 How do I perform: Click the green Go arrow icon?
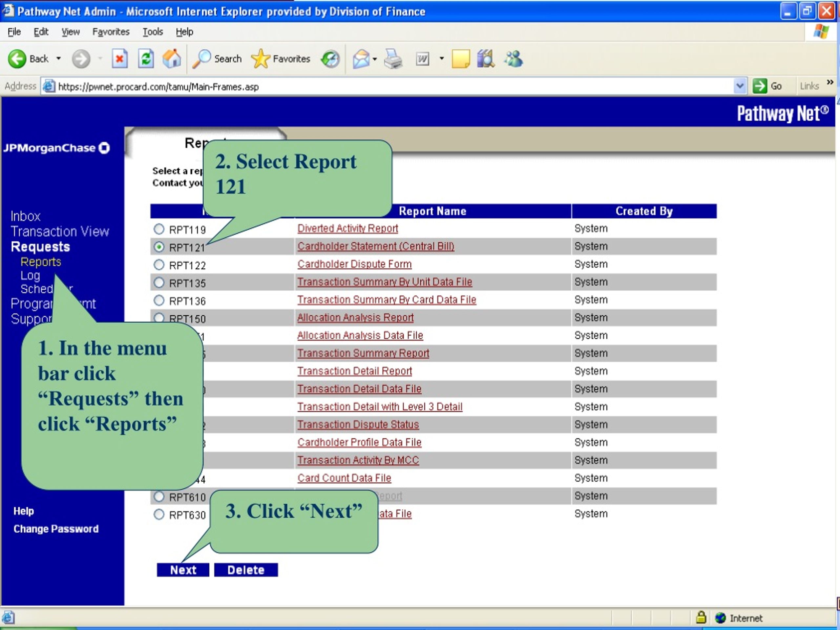(x=760, y=86)
